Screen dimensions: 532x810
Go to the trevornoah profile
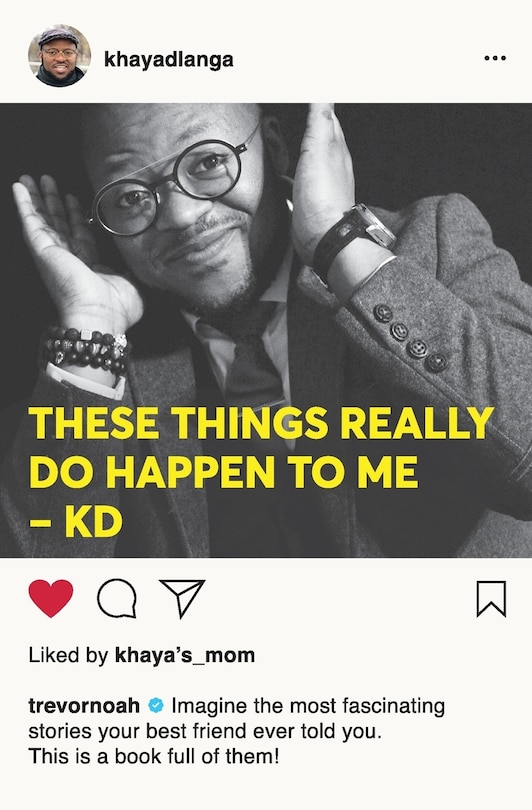[x=84, y=705]
